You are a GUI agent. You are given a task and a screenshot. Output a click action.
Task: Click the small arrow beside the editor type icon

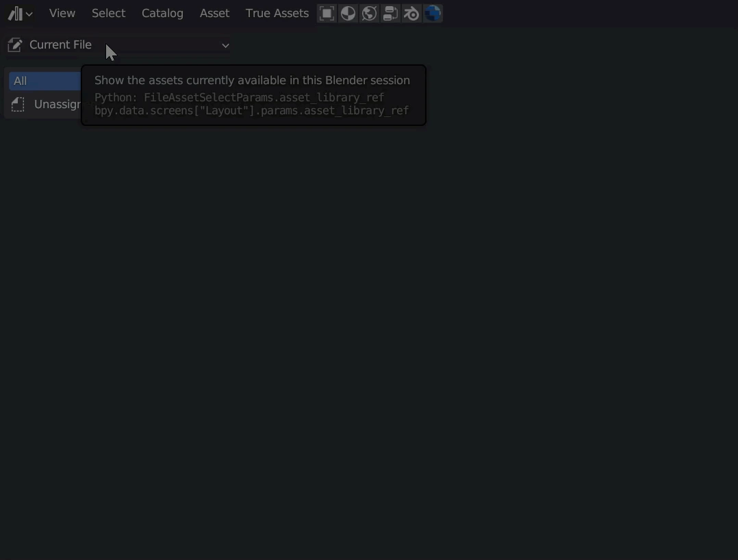click(29, 14)
